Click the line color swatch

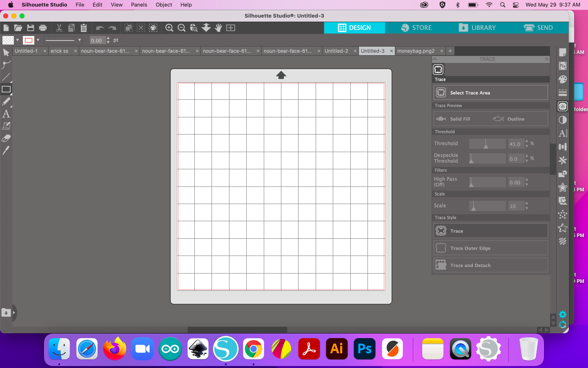point(28,40)
